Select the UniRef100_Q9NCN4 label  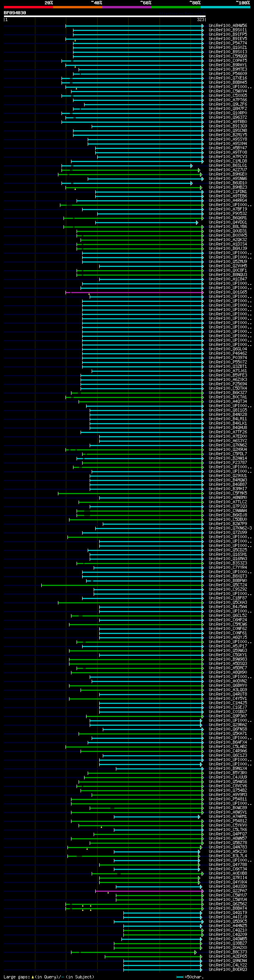[x=228, y=961]
